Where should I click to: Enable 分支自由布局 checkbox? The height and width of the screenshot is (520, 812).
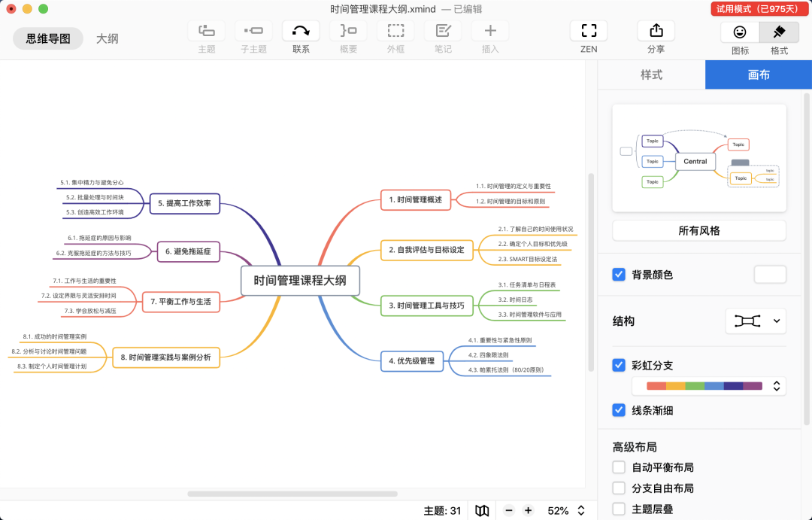click(619, 488)
